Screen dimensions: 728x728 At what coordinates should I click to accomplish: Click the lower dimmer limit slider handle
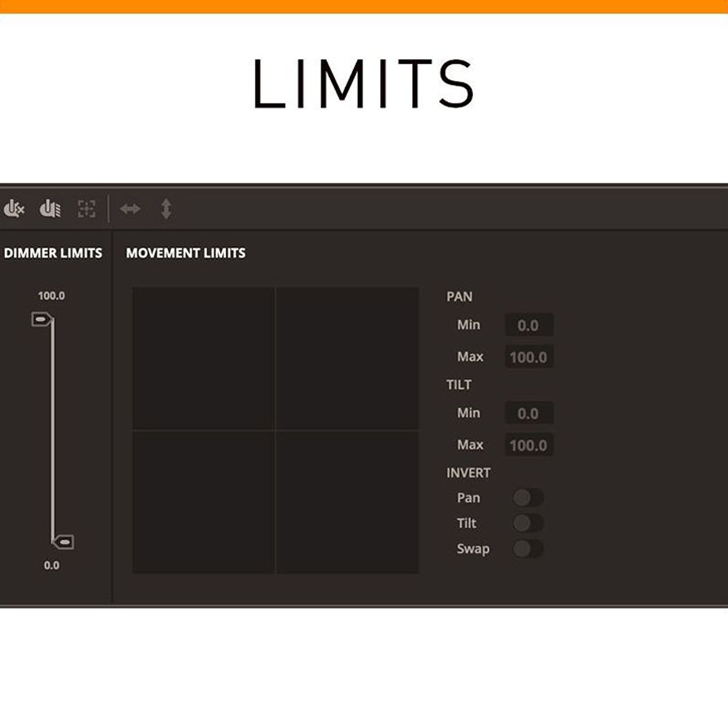click(63, 542)
